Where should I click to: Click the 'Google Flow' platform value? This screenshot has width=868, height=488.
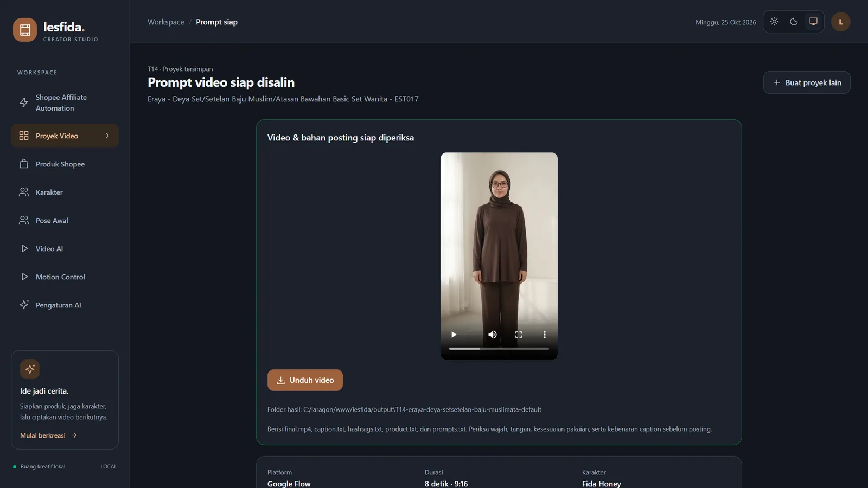point(289,484)
